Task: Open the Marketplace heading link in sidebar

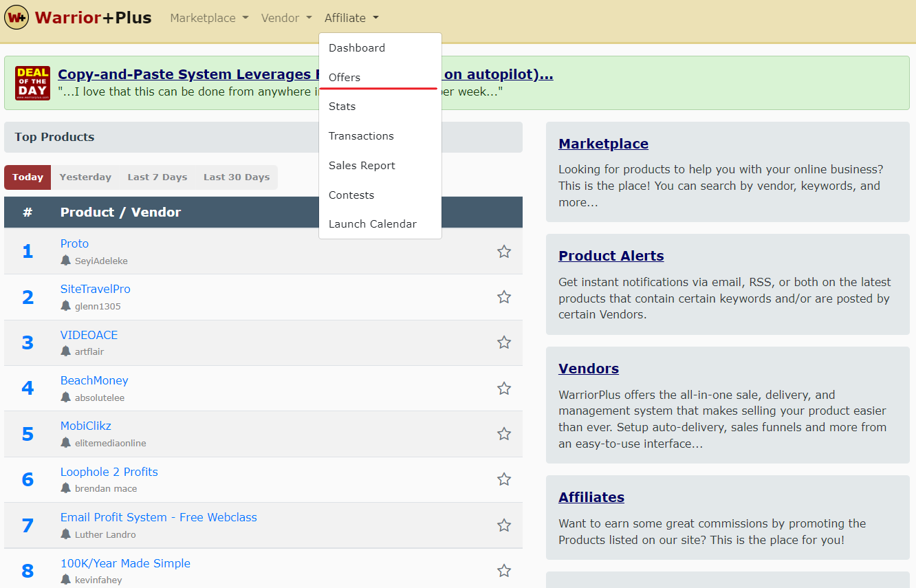Action: 603,144
